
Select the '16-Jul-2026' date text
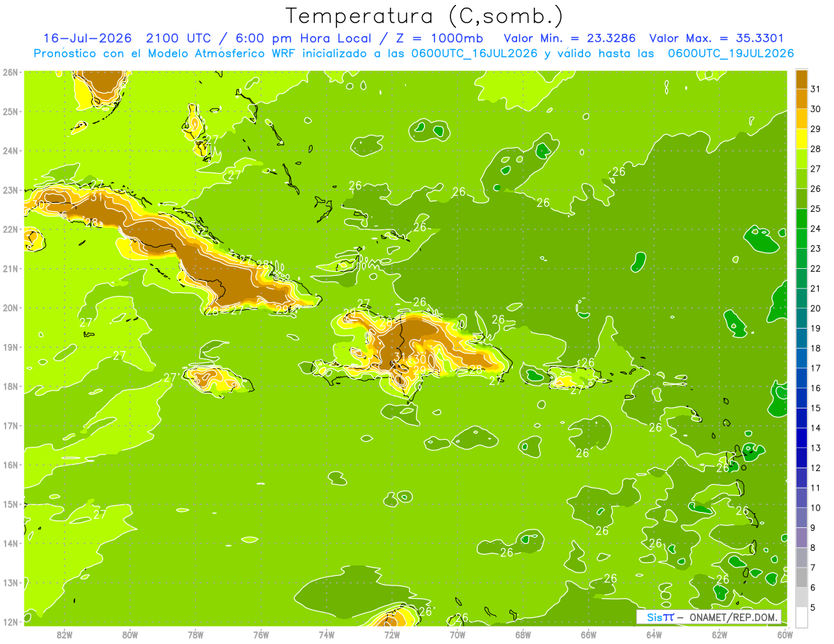point(88,38)
